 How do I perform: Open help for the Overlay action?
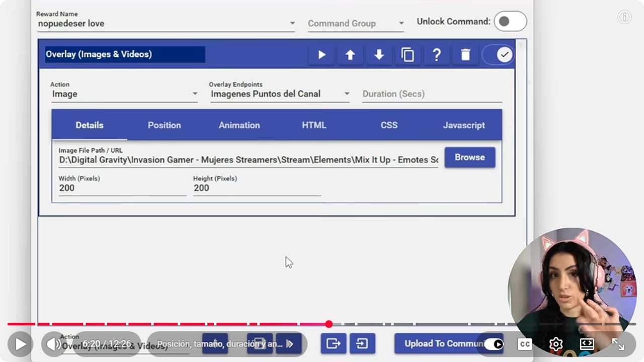(436, 55)
